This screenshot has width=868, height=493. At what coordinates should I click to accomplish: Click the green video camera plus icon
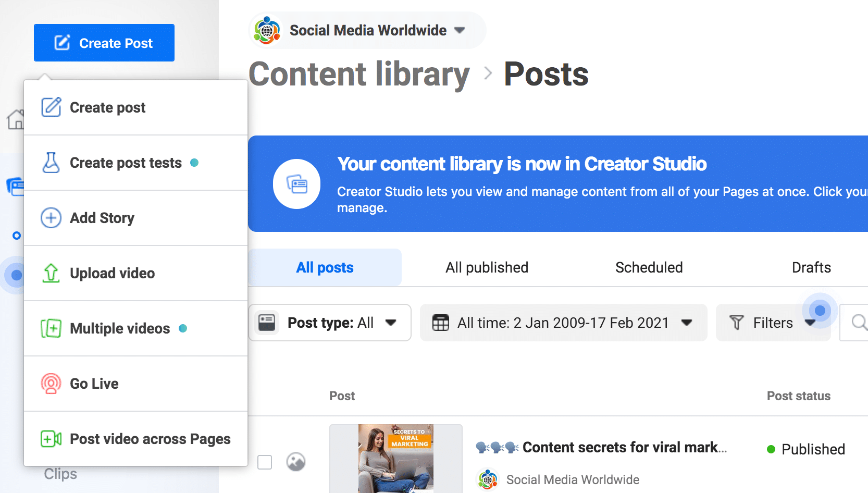[x=51, y=439]
